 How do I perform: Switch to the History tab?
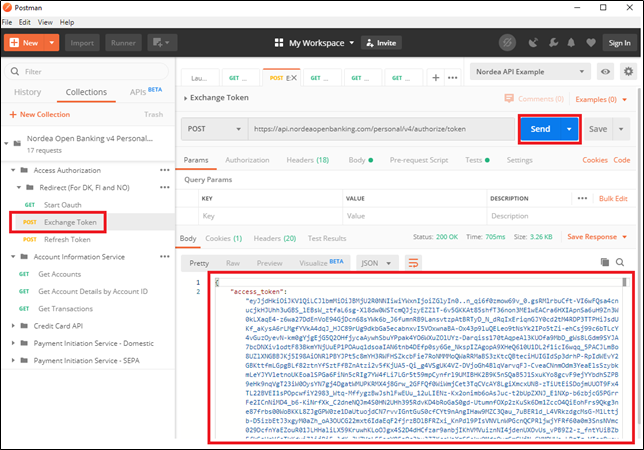(28, 92)
